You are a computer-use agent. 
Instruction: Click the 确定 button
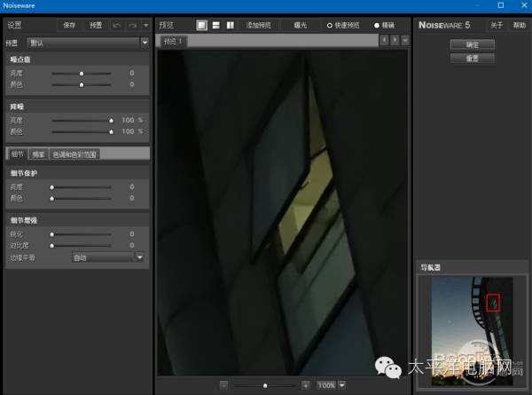472,44
